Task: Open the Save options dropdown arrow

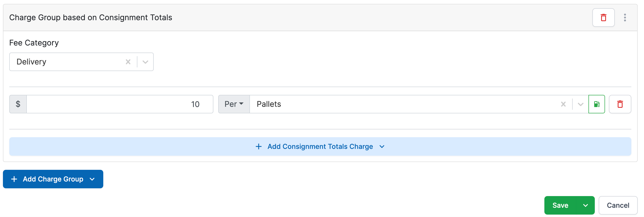Action: 586,205
